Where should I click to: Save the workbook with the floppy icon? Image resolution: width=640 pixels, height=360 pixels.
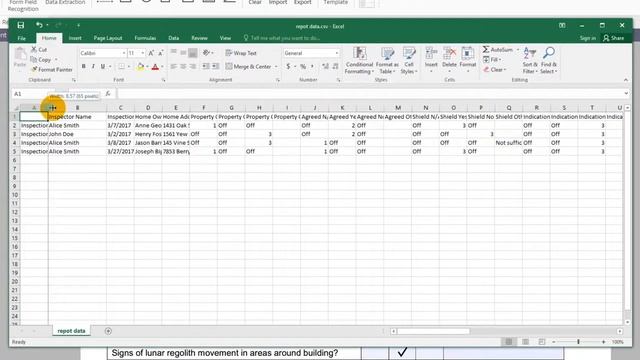tap(20, 25)
